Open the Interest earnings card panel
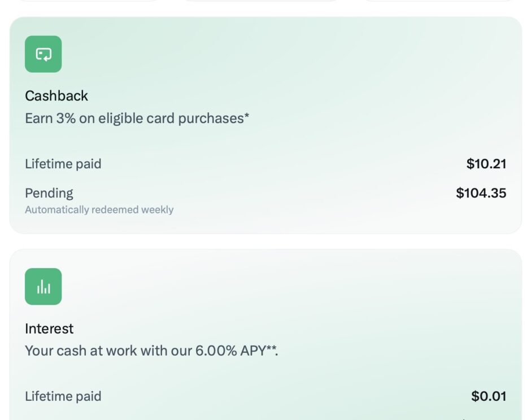Screen dimensions: 531x420 [x=265, y=335]
